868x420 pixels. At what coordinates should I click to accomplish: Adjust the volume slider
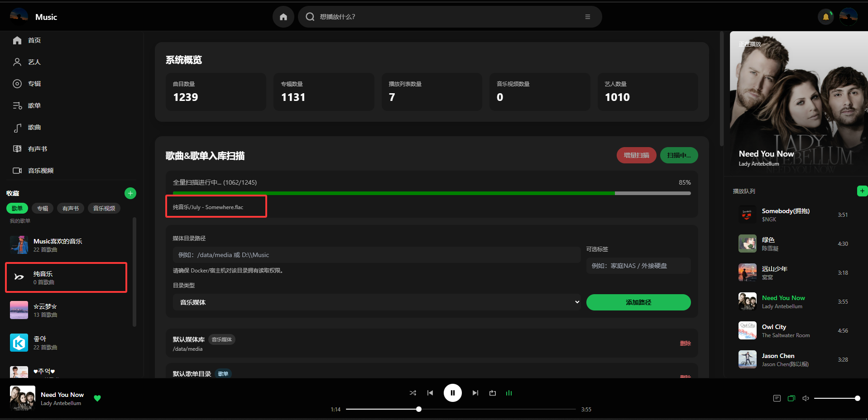click(837, 398)
